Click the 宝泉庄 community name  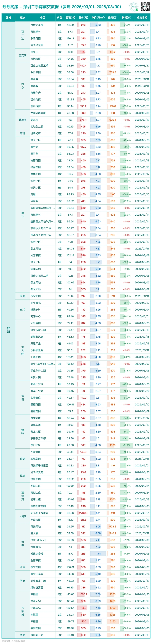(34, 52)
